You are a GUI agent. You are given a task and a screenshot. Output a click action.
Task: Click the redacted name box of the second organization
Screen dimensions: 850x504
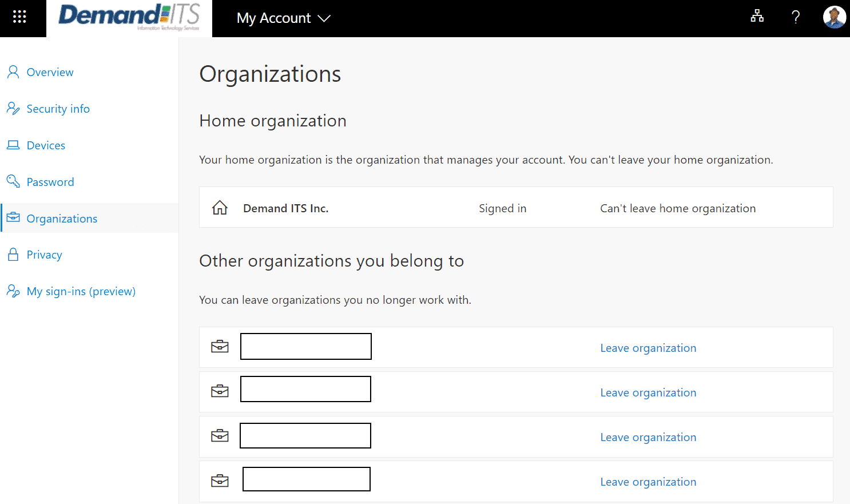(x=305, y=388)
